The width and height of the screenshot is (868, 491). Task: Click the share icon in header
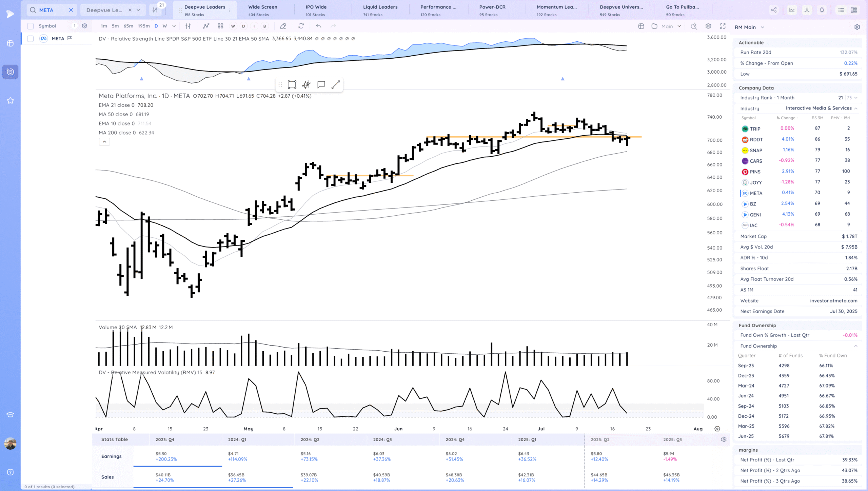click(x=774, y=10)
